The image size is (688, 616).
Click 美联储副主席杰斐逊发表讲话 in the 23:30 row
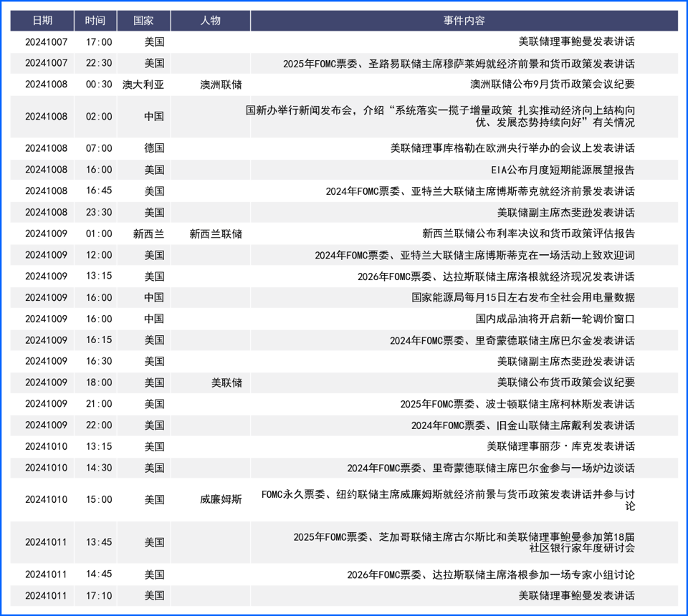click(565, 212)
